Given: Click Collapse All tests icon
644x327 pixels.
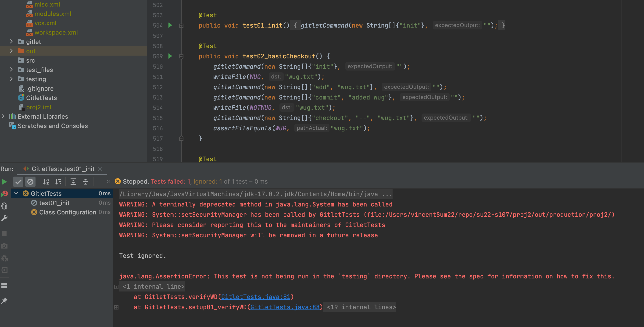Looking at the screenshot, I should 85,182.
